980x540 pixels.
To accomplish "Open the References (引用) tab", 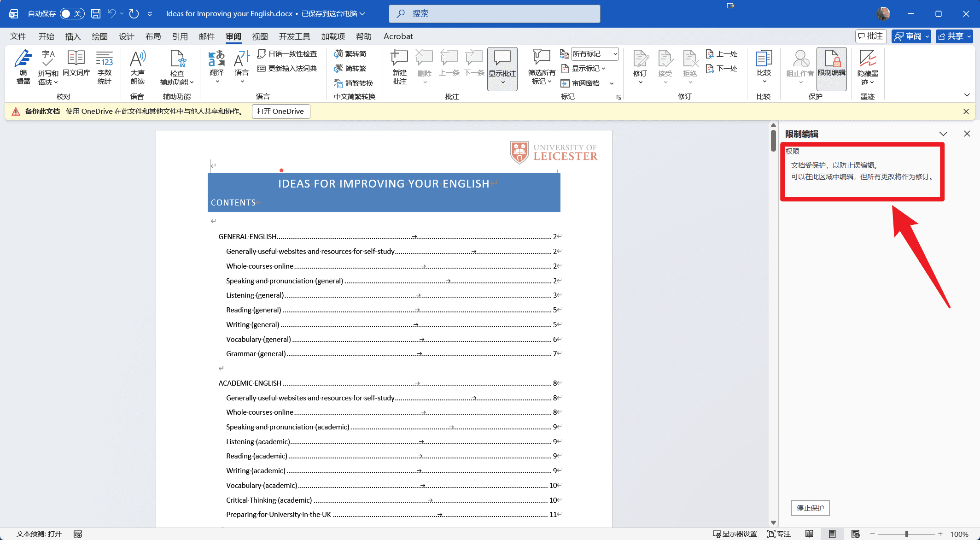I will coord(180,36).
